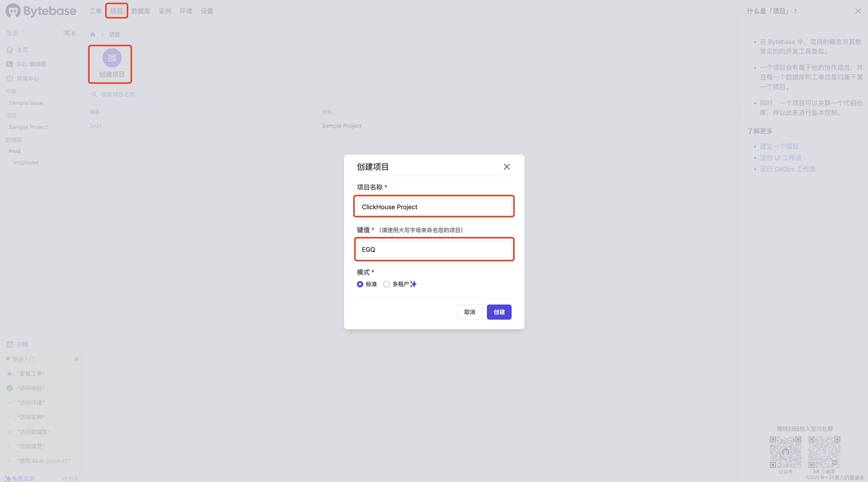
Task: Open the SQL editor tool
Action: pos(32,64)
